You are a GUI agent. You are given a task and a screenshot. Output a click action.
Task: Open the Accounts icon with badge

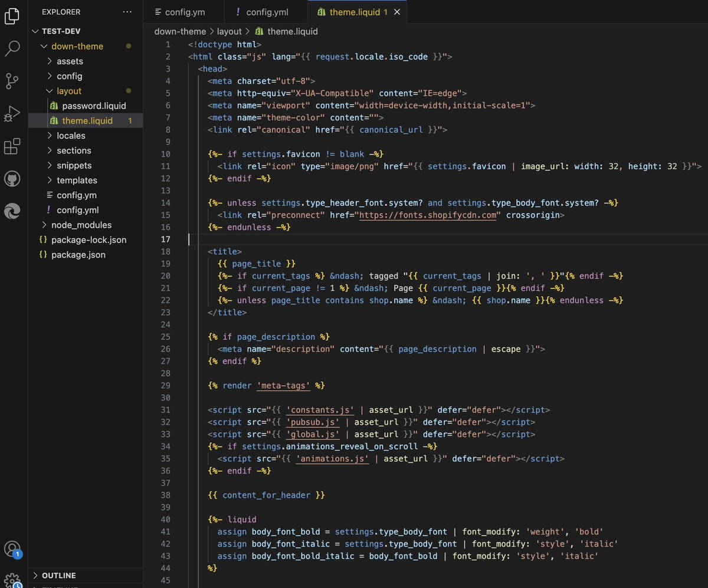click(12, 549)
